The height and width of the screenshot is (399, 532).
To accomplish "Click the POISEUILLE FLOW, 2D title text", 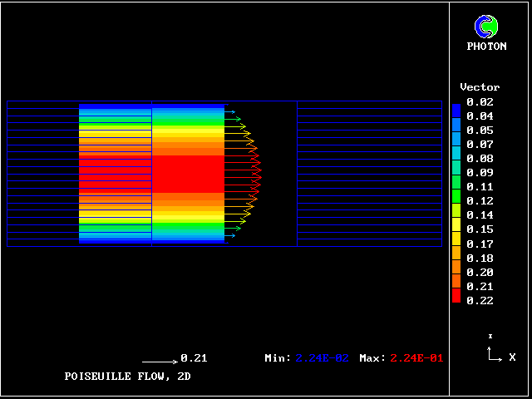I will pos(132,377).
